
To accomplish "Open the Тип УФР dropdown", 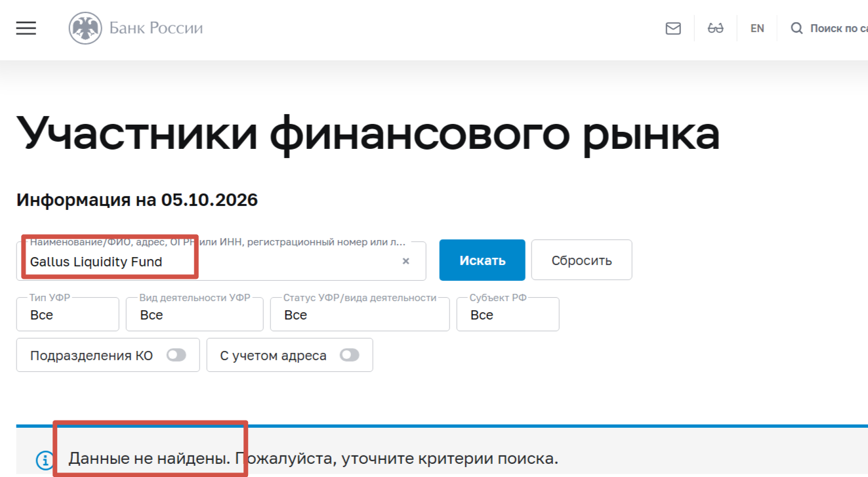I will pos(68,315).
